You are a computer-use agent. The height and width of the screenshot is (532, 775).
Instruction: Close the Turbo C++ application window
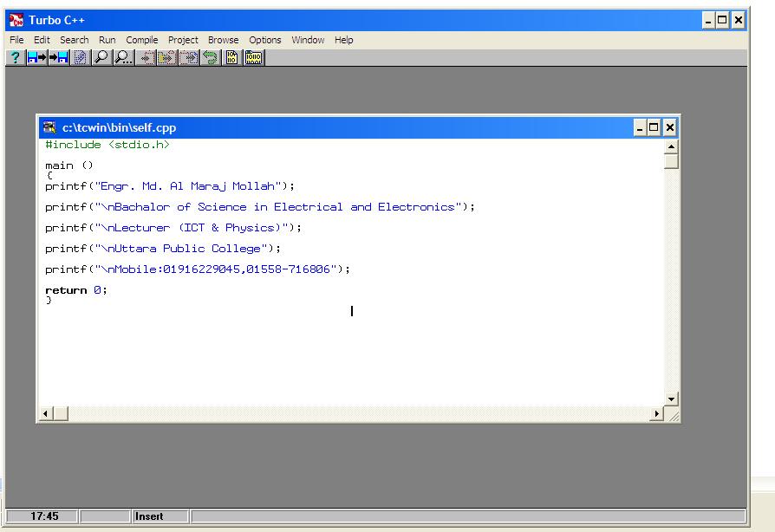(738, 20)
